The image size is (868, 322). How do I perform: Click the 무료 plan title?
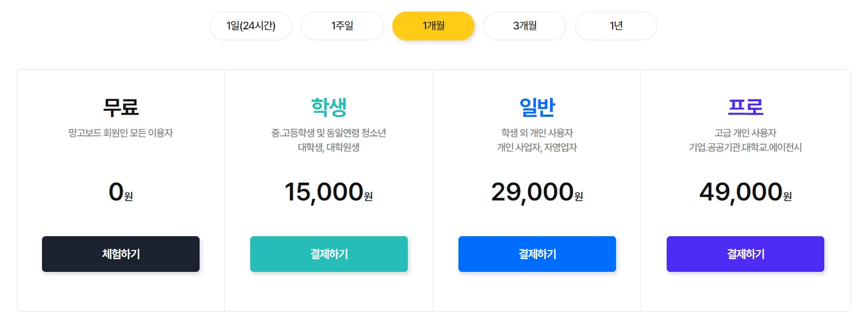[121, 107]
